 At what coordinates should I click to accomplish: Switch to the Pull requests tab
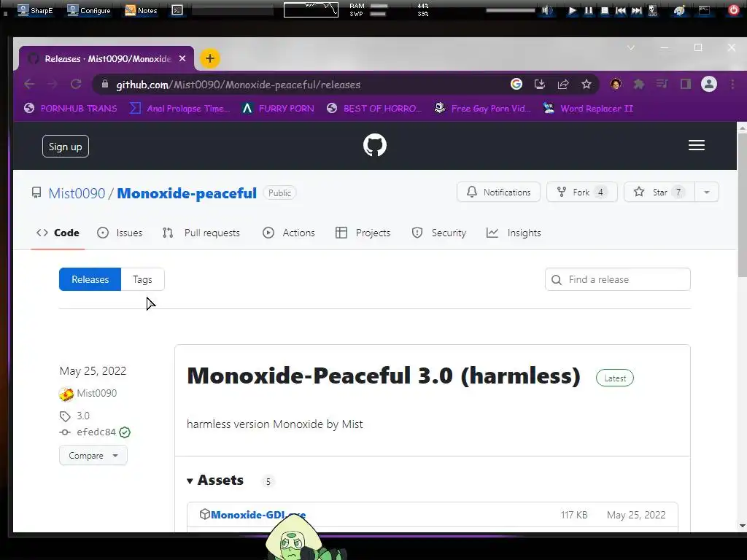tap(201, 233)
